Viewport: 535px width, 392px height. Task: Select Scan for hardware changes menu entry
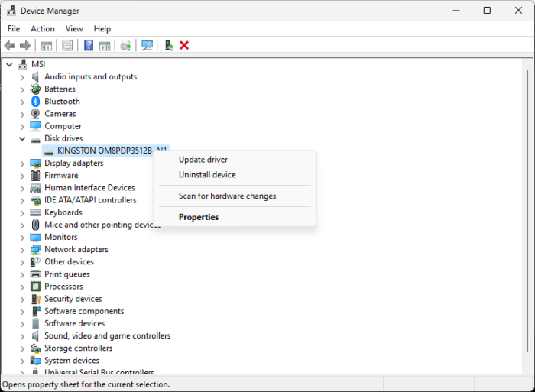click(235, 196)
